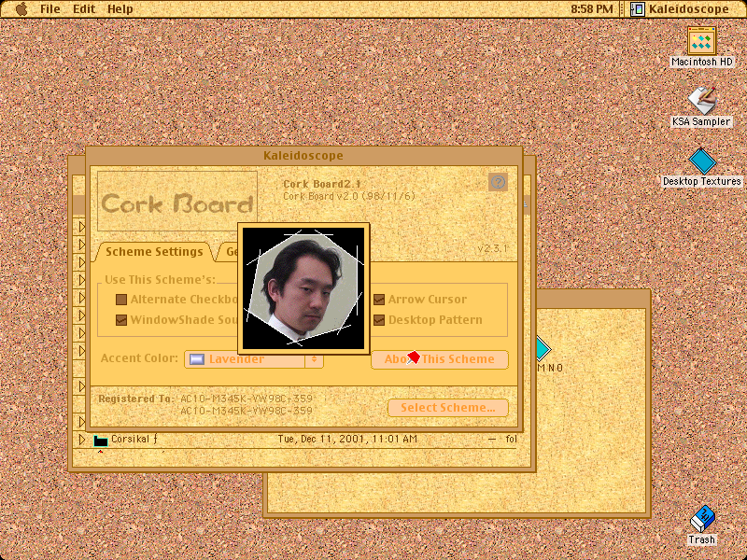
Task: Open the Accent Color Lavender dropdown
Action: pos(254,359)
